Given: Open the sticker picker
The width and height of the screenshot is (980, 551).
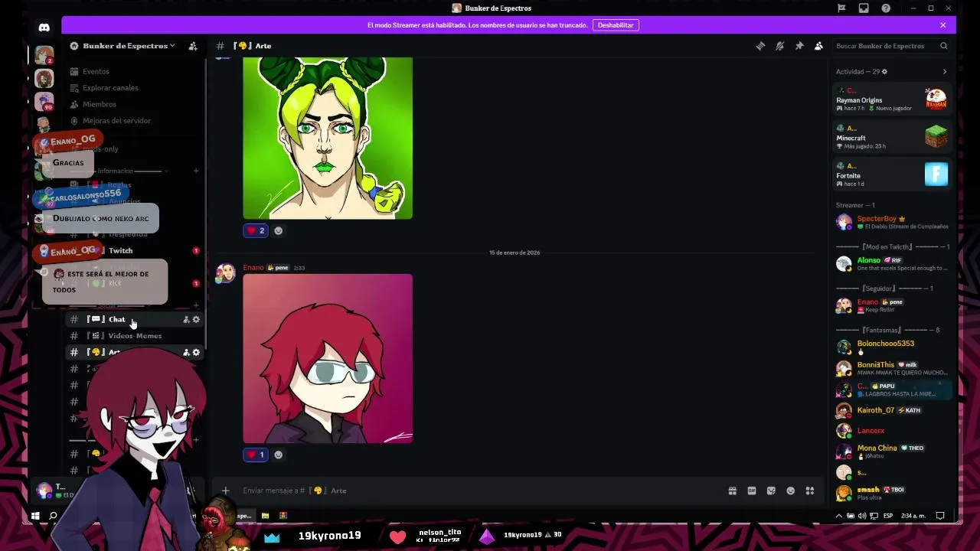Looking at the screenshot, I should 771,491.
